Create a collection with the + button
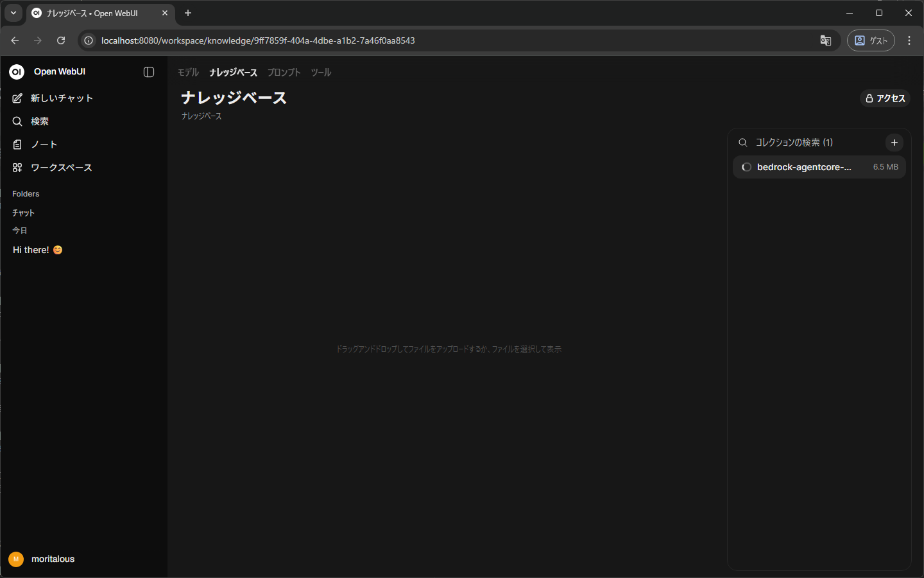 894,142
